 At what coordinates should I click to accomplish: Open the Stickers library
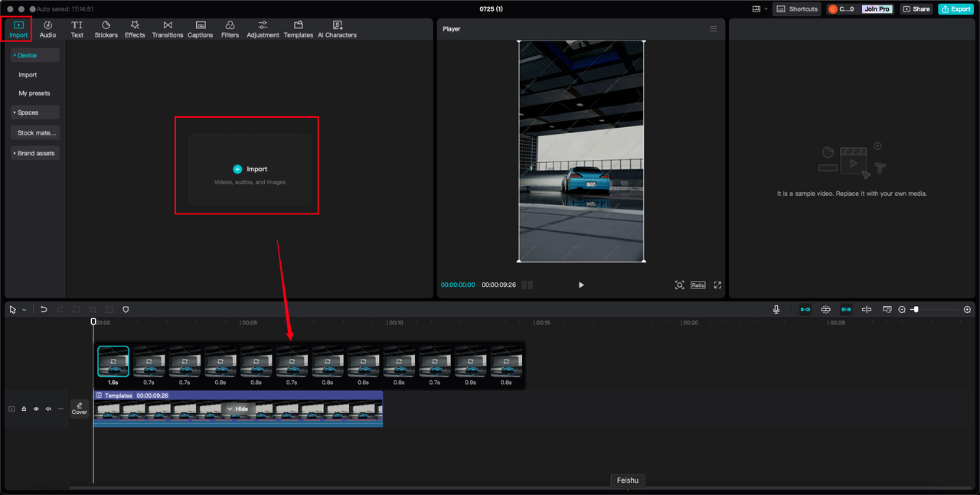coord(106,29)
